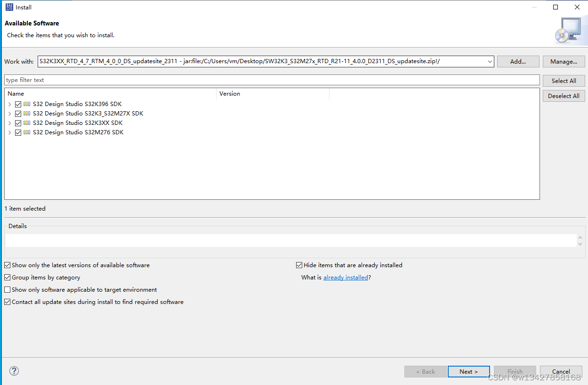Expand the S32K396 SDK tree node
This screenshot has width=588, height=385.
9,104
